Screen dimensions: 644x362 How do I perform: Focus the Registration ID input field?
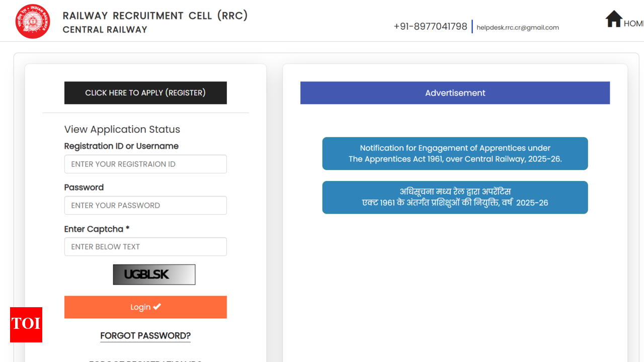pos(145,164)
